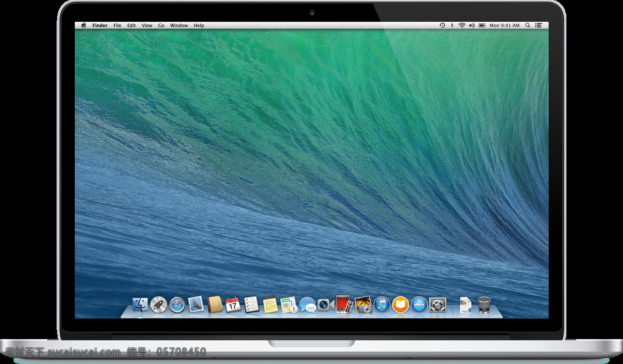Image resolution: width=623 pixels, height=364 pixels.
Task: Open Contacts address book in Dock
Action: 214,304
